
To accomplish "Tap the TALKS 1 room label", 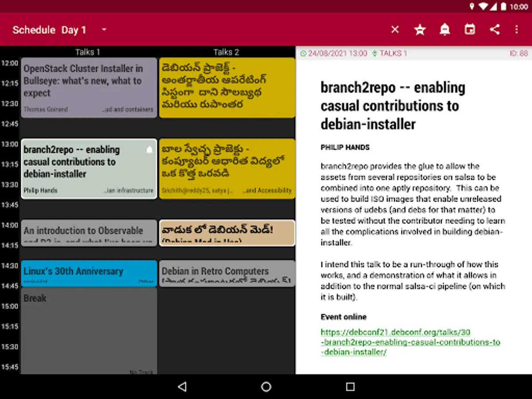I will [393, 53].
